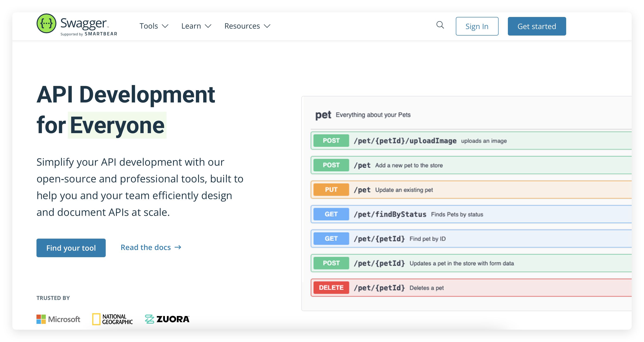Open the Tools menu item
The height and width of the screenshot is (342, 644).
tap(148, 26)
